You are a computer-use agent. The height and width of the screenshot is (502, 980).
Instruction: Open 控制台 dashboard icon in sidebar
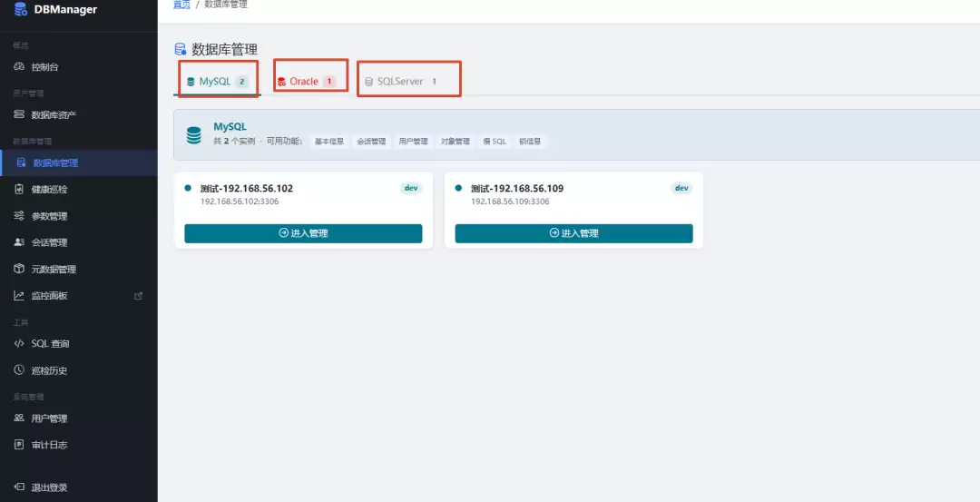click(19, 67)
